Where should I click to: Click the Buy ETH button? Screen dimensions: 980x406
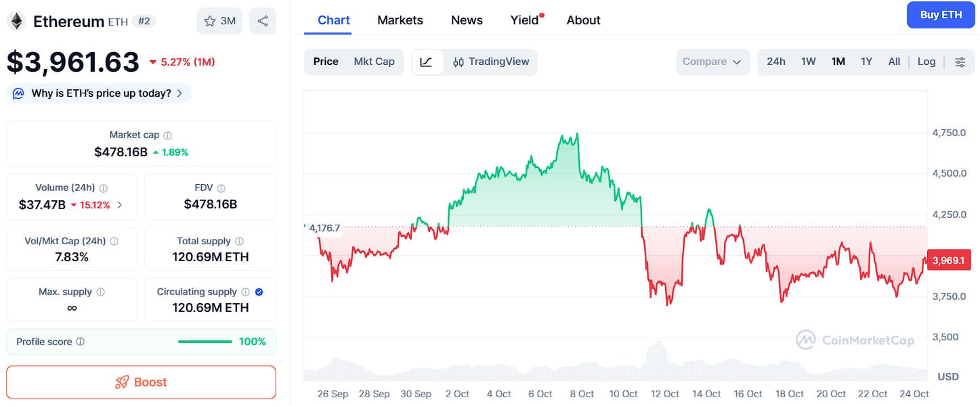[x=941, y=15]
